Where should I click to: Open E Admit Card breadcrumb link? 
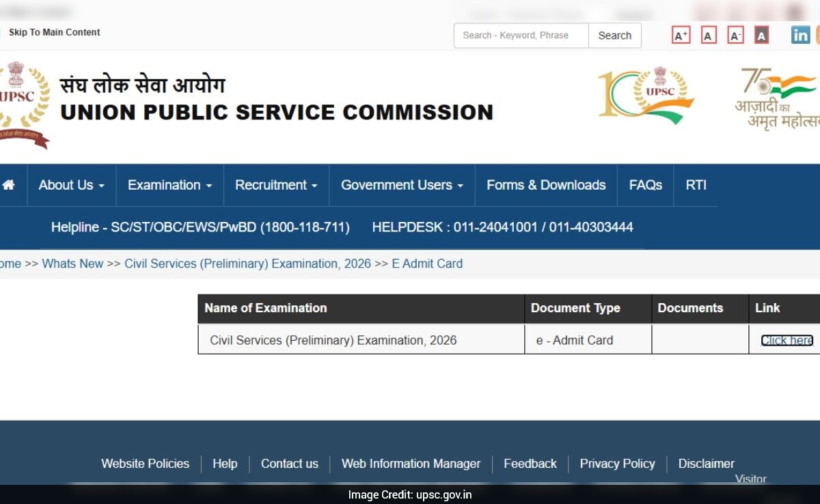pos(427,264)
